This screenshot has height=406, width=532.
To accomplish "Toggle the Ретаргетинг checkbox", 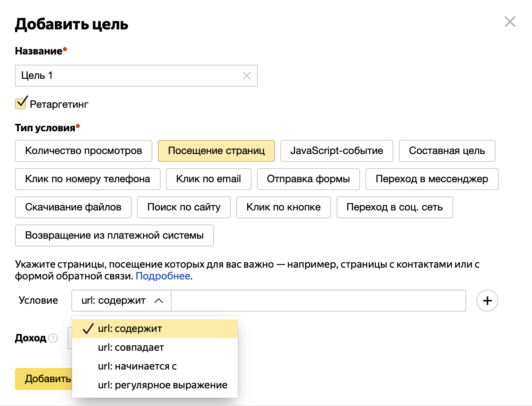I will pos(21,103).
